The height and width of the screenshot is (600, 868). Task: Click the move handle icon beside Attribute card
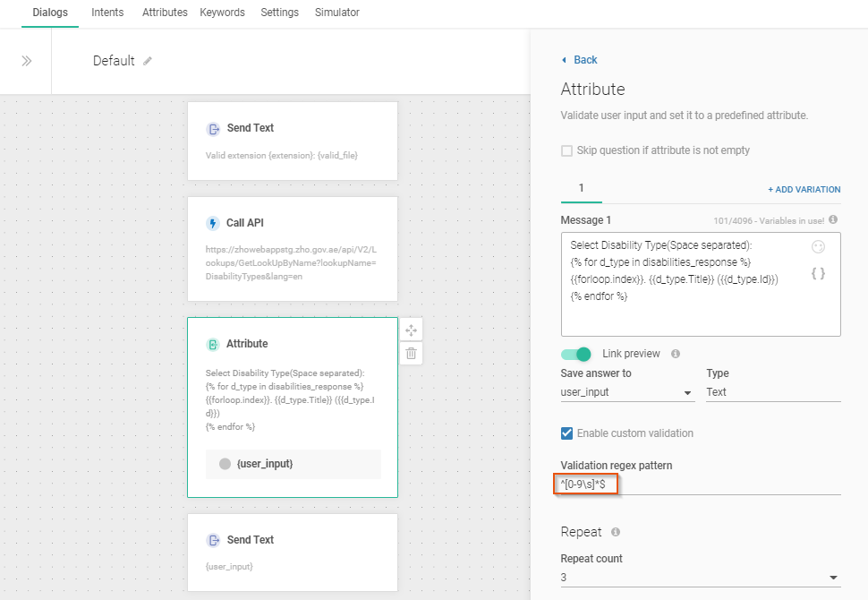(x=411, y=330)
